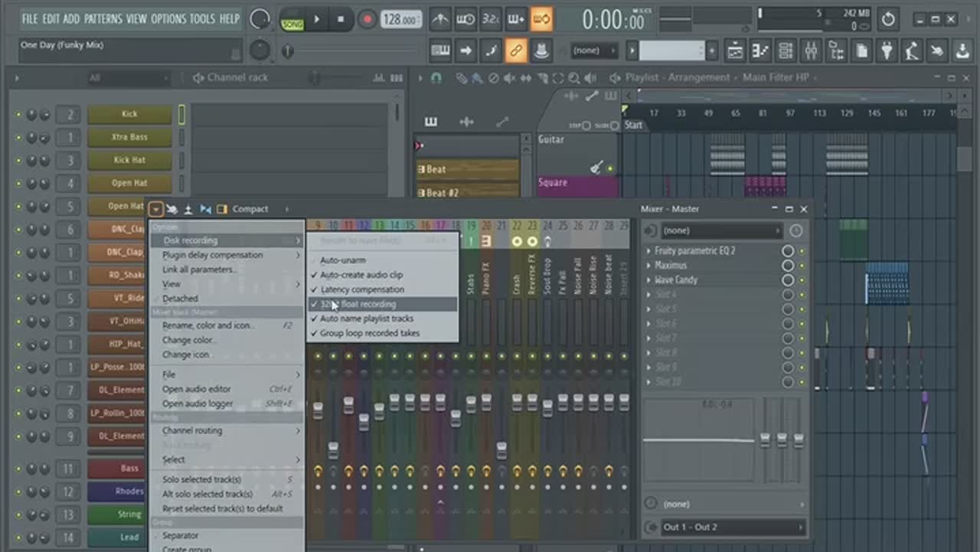This screenshot has height=552, width=980.
Task: Click the metronome icon
Action: click(439, 19)
